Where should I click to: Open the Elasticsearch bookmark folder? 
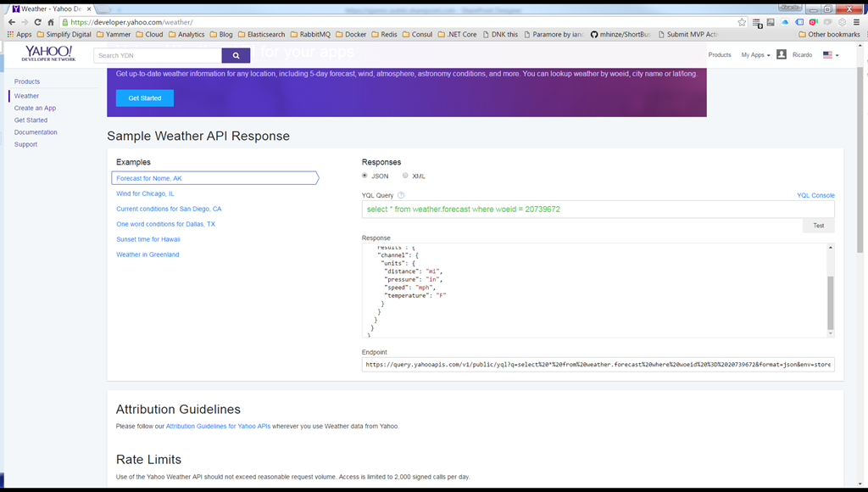coord(261,34)
